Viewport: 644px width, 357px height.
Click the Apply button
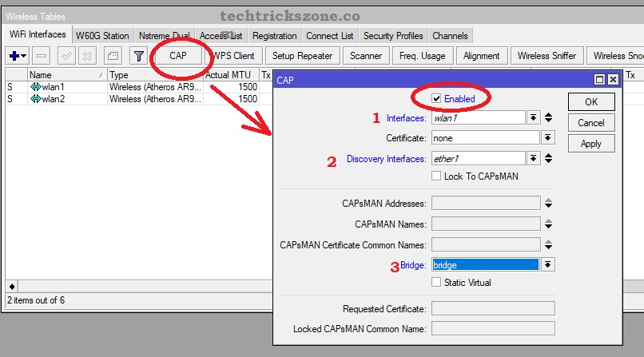click(590, 144)
